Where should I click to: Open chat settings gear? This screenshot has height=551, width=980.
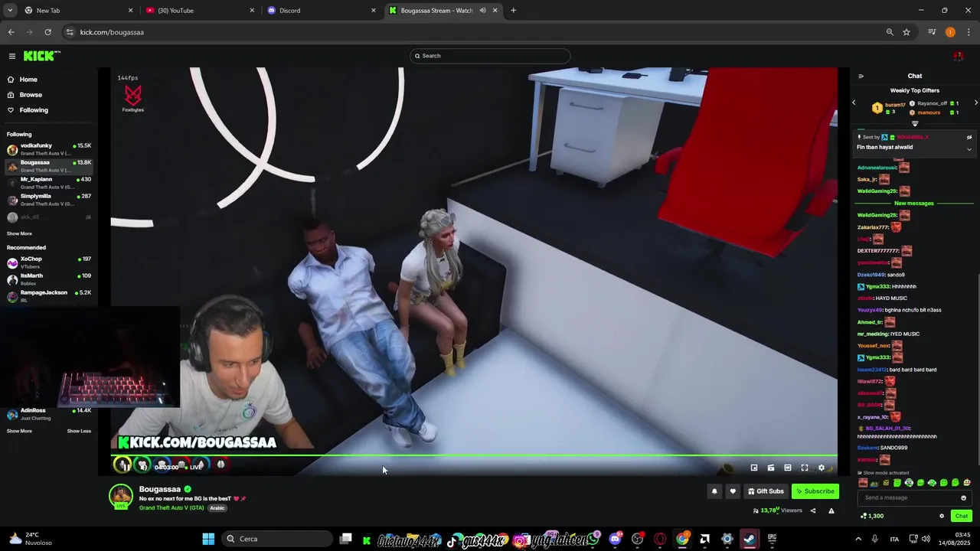click(x=942, y=516)
